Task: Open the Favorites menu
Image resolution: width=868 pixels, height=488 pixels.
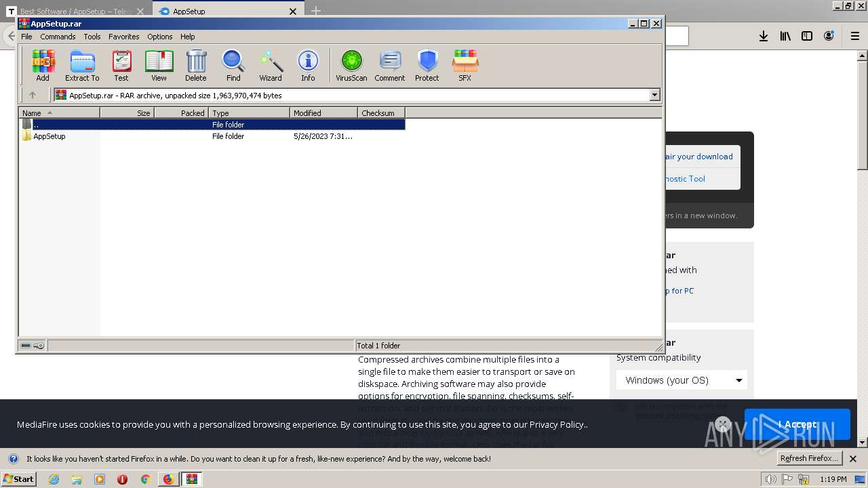Action: [x=124, y=37]
